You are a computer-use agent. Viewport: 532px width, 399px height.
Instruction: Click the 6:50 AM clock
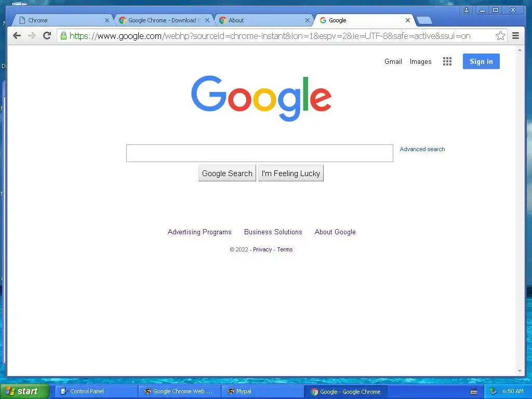coord(513,392)
